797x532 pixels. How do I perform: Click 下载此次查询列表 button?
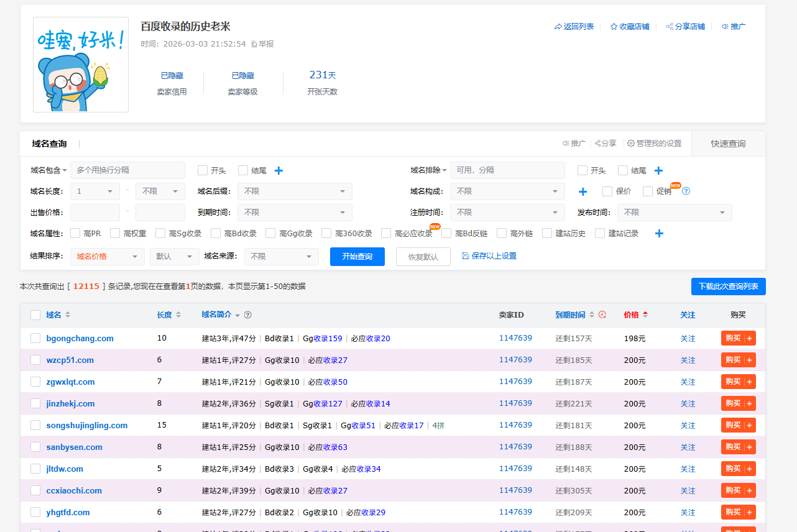(729, 287)
